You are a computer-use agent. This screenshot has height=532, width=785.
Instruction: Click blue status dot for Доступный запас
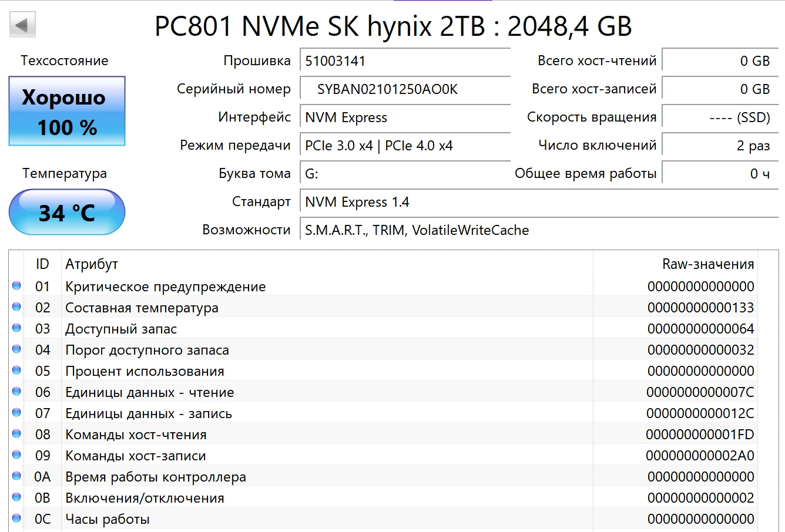coord(16,328)
